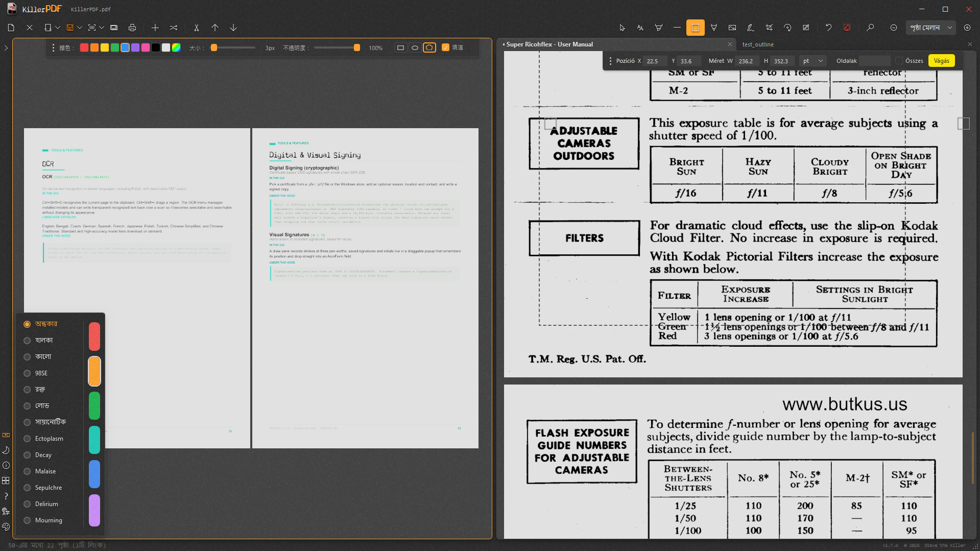Click the W width field showing 236.2

(747, 61)
